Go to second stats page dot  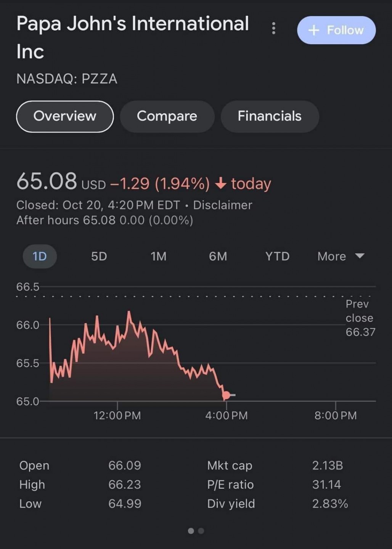[x=201, y=531]
